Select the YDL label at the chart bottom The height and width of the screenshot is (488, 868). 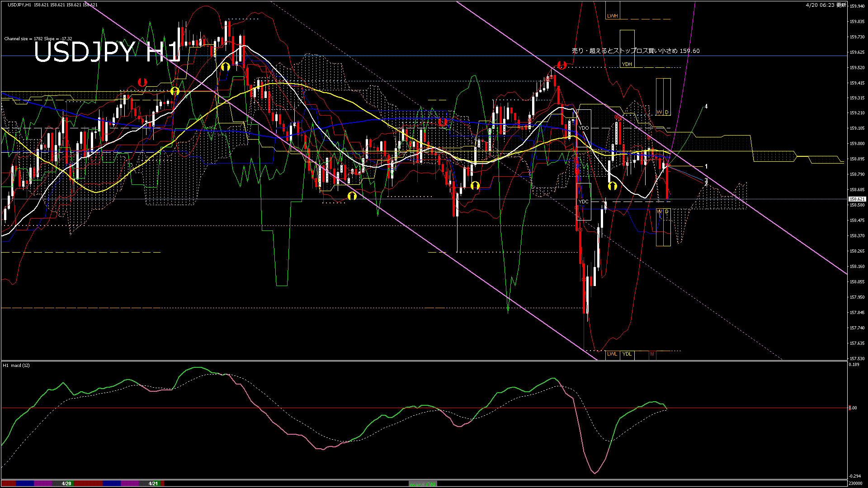tap(627, 354)
